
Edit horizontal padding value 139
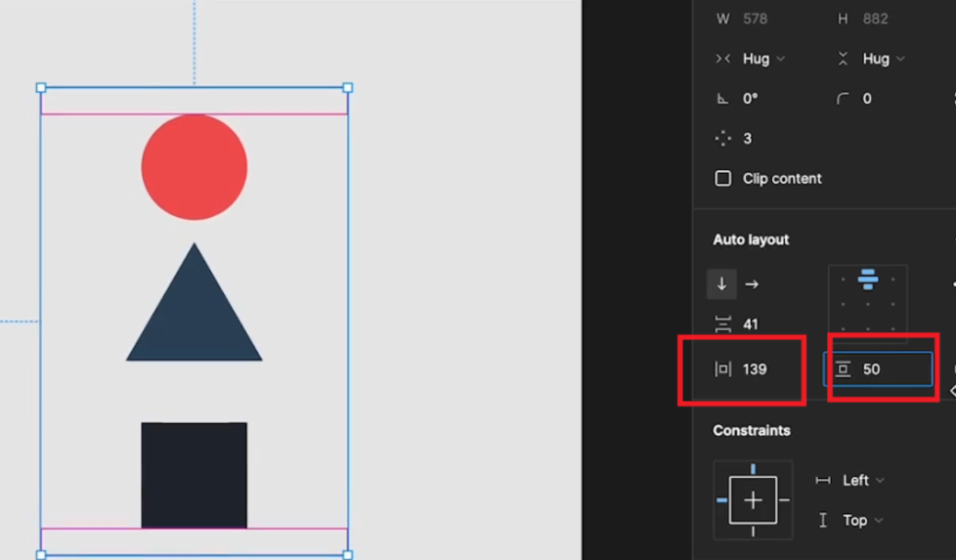coord(755,369)
